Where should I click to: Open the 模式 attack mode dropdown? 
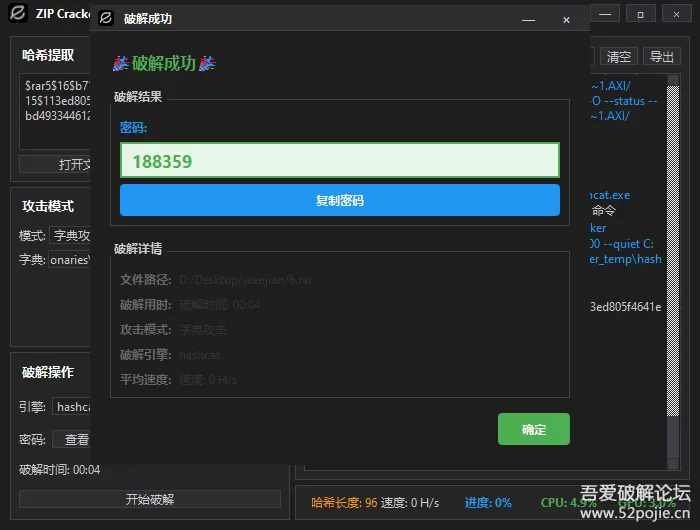70,235
